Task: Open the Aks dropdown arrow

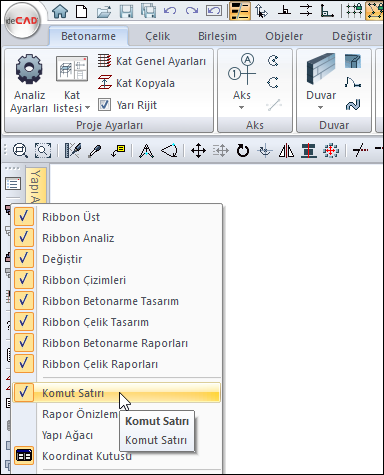Action: (x=242, y=108)
